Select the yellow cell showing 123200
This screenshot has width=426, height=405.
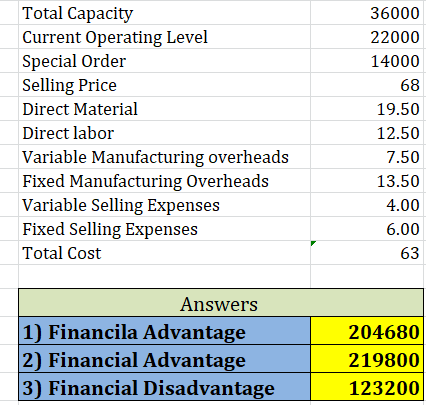click(x=367, y=386)
